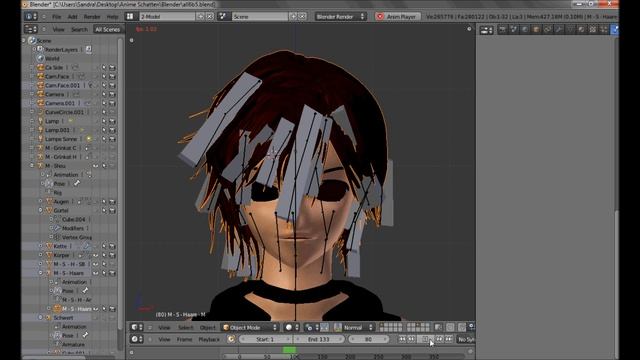This screenshot has height=360, width=640.
Task: Toggle renderability of Cam.Face
Action: (112, 76)
